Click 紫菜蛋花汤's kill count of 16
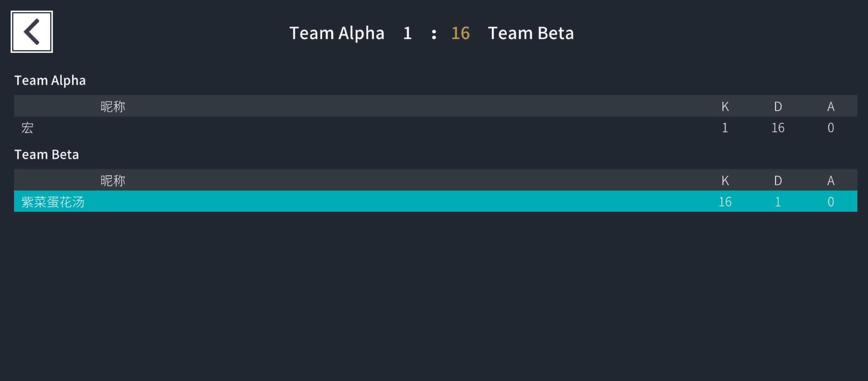 click(x=725, y=201)
